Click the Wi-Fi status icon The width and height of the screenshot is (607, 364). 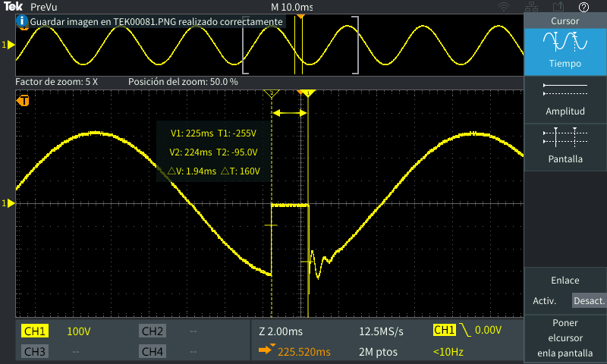point(504,7)
